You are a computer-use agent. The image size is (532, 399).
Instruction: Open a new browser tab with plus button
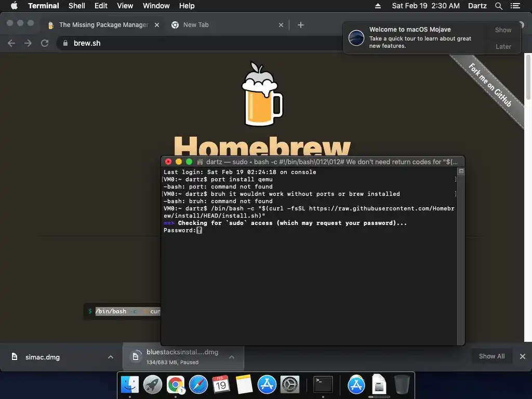[301, 25]
